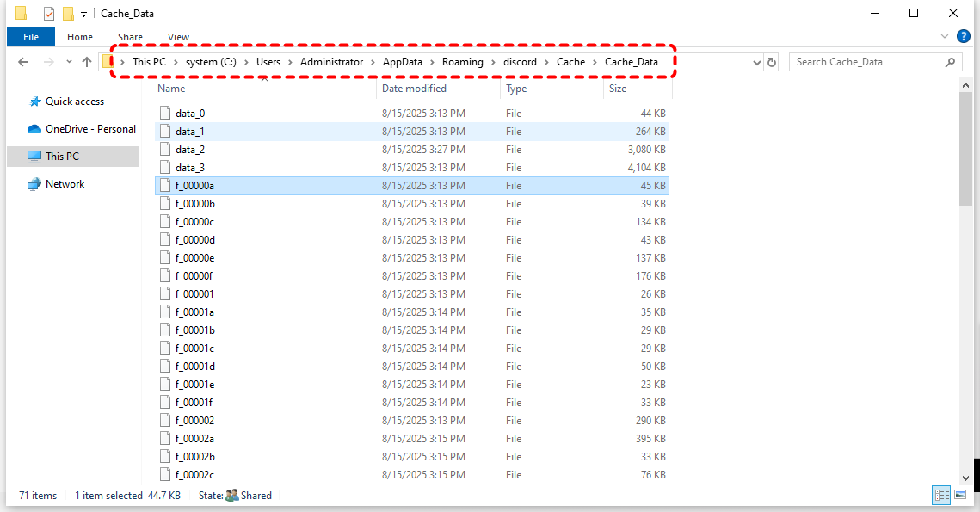The width and height of the screenshot is (980, 512).
Task: Click the Back navigation arrow
Action: click(23, 62)
